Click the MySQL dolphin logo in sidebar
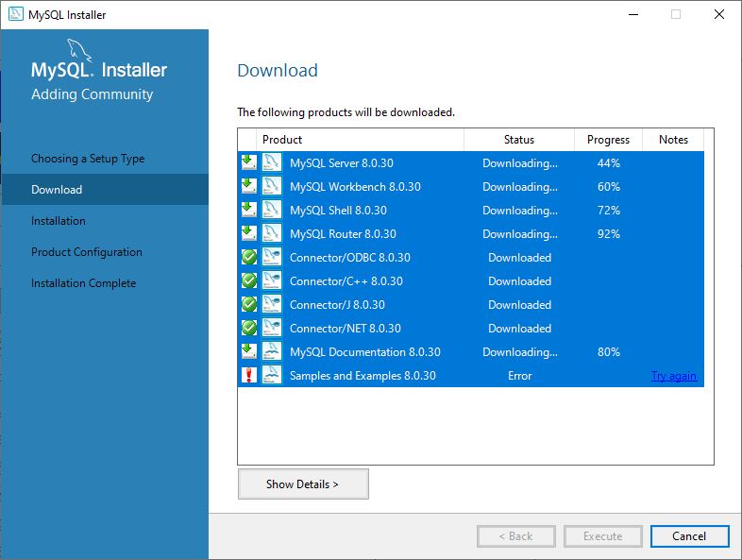742x560 pixels. tap(79, 50)
